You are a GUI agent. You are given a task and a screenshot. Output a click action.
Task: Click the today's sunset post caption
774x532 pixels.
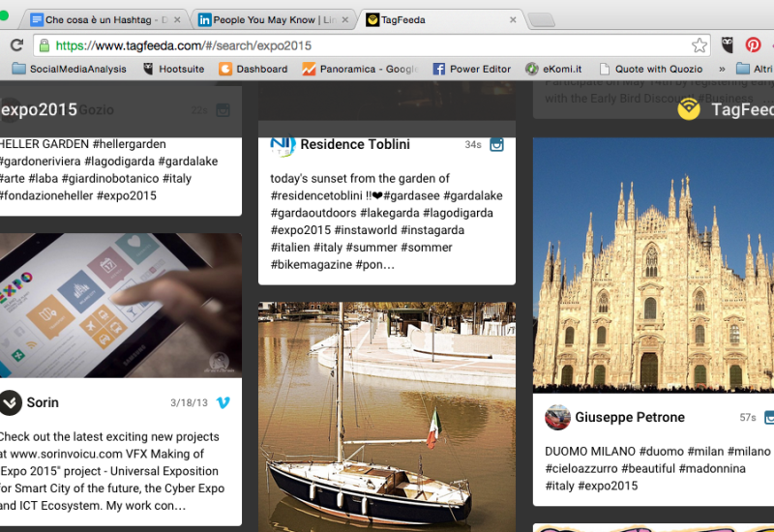coord(386,222)
